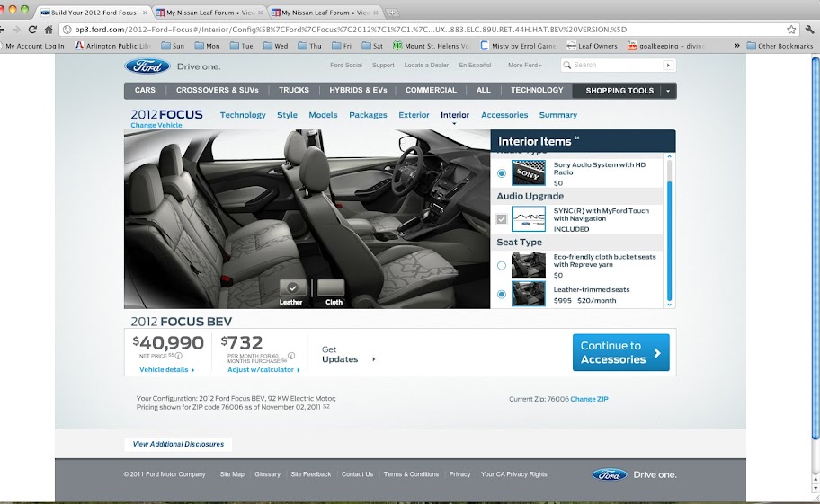Switch to the Accessories tab
This screenshot has width=820, height=504.
point(504,115)
